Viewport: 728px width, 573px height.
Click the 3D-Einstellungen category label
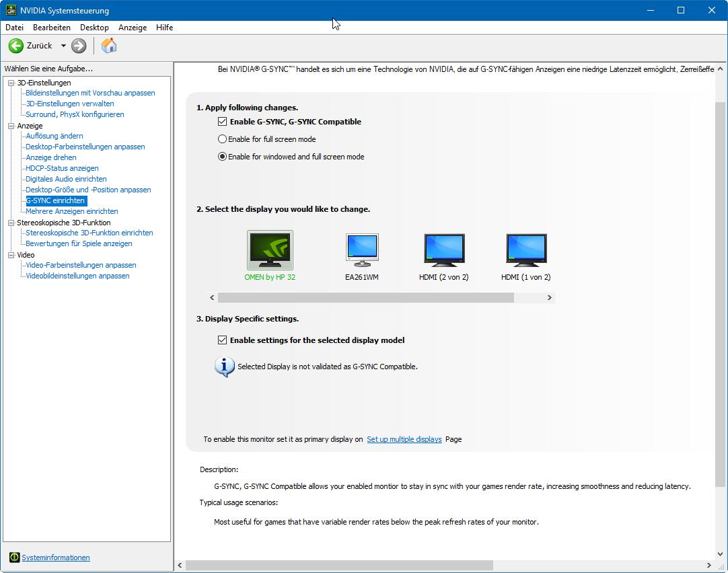(x=44, y=83)
